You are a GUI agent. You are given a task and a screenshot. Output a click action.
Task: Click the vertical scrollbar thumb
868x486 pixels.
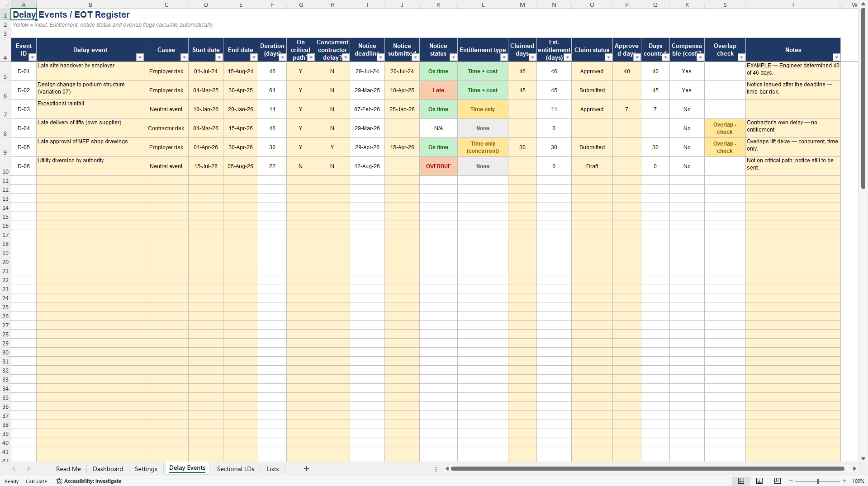click(x=863, y=98)
